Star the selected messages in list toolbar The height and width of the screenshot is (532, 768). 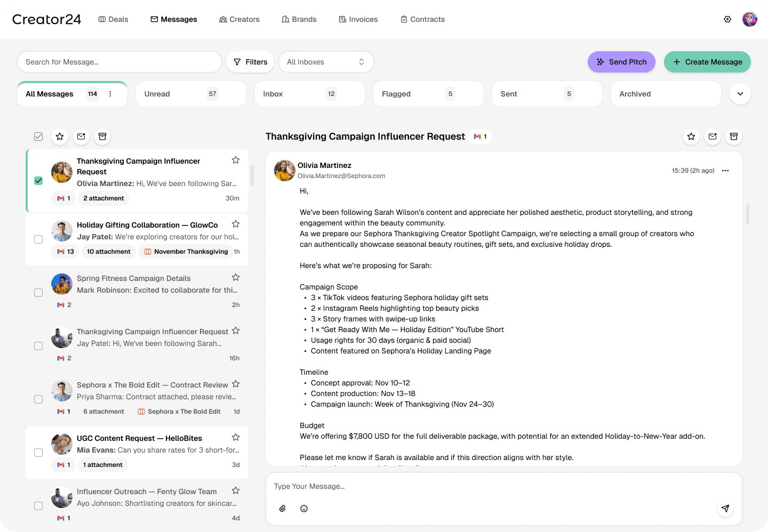[x=60, y=136]
